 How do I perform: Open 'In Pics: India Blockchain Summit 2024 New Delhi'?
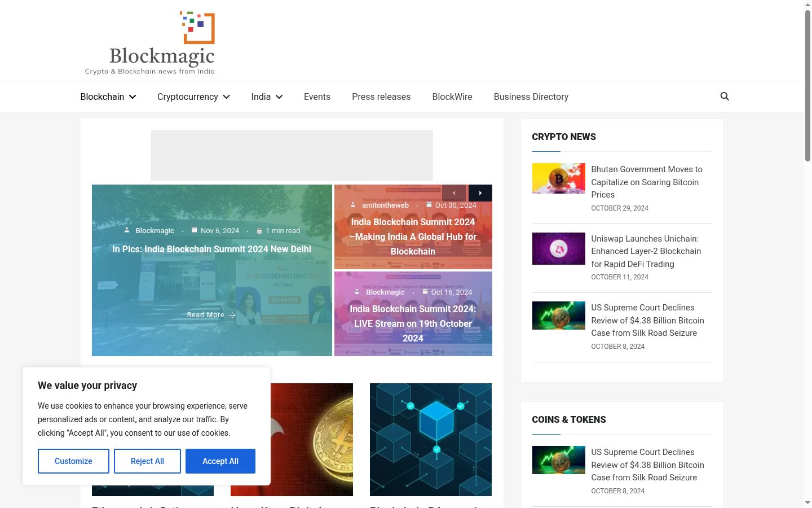pyautogui.click(x=211, y=249)
